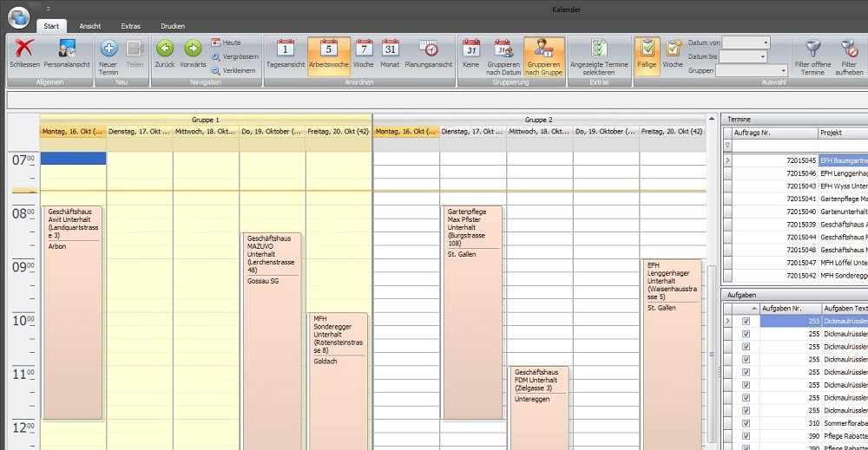Click the sort arrow column header in Aufgaben
The image size is (868, 450).
[746, 309]
